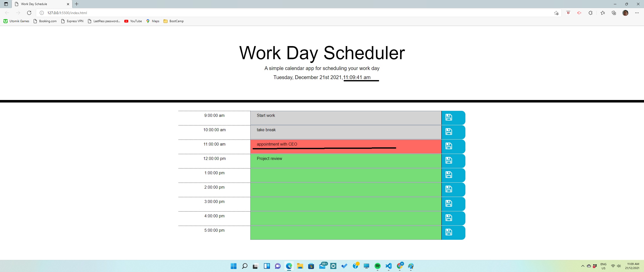This screenshot has height=272, width=644.
Task: Open Settings and more ellipsis menu
Action: point(637,13)
